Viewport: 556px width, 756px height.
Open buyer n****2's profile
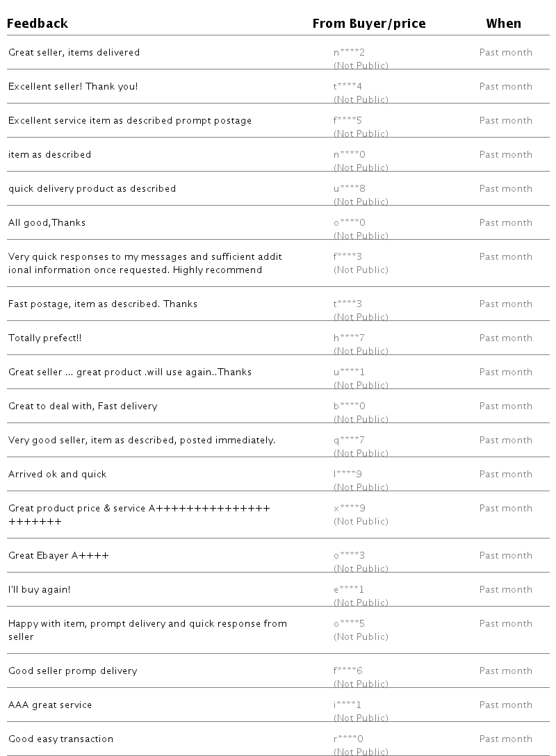pyautogui.click(x=349, y=52)
